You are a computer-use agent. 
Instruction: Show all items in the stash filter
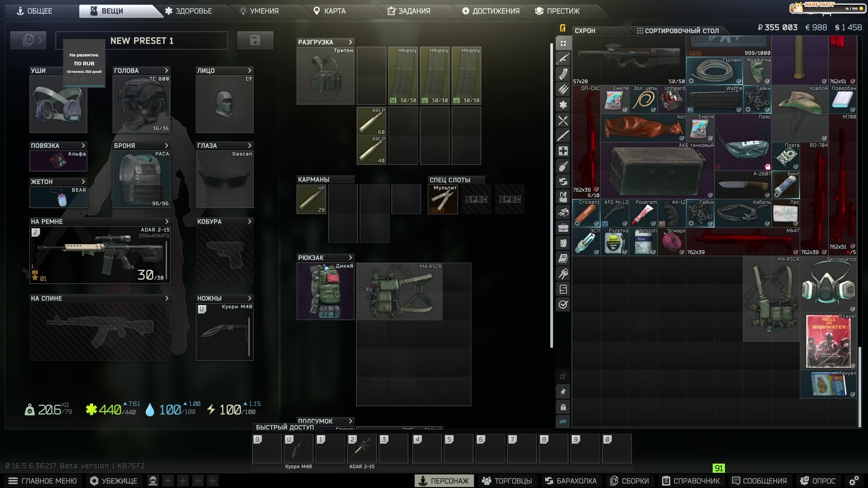[x=563, y=43]
